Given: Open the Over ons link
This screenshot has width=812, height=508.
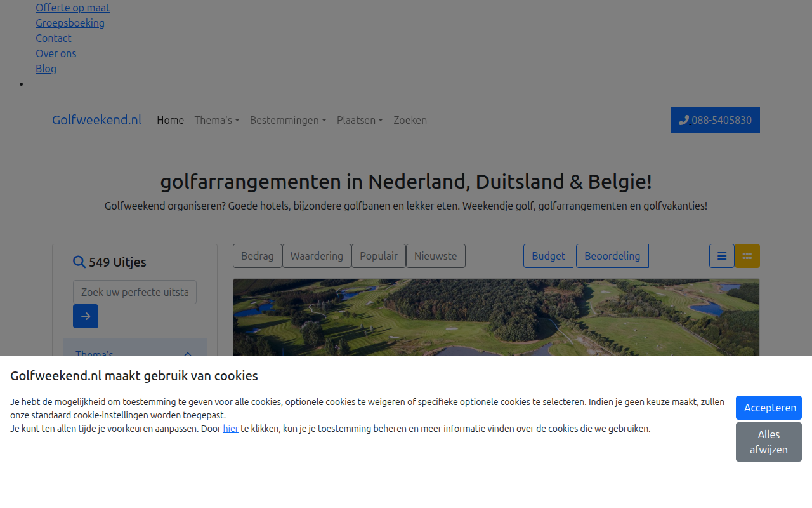Looking at the screenshot, I should point(56,53).
